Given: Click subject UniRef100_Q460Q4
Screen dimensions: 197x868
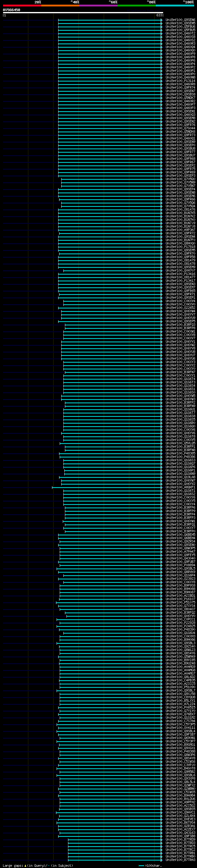Looking at the screenshot, I should coord(180,47).
